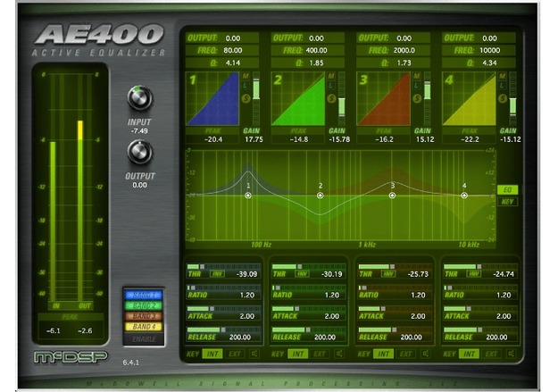558x392 pixels.
Task: Toggle the L button on band 4
Action: click(502, 86)
